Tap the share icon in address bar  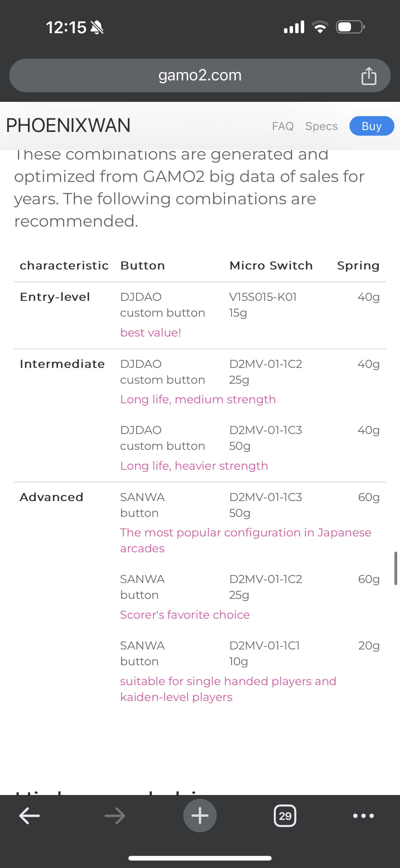pyautogui.click(x=369, y=76)
